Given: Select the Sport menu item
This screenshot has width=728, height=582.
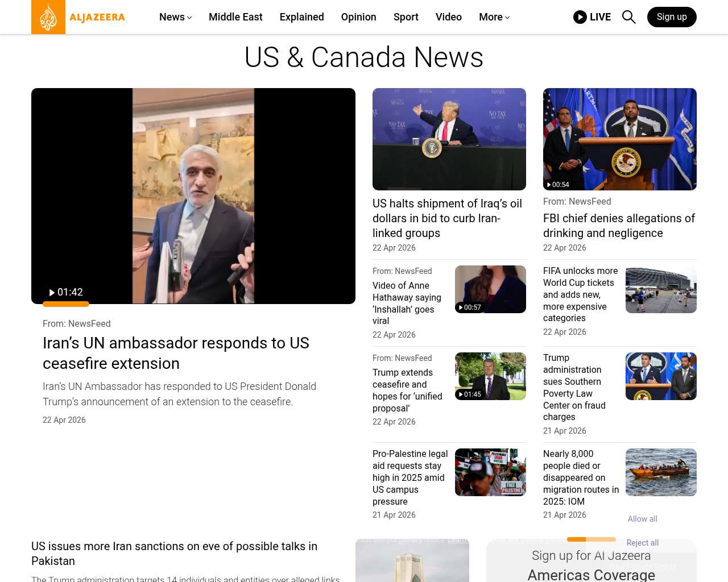Looking at the screenshot, I should [406, 17].
